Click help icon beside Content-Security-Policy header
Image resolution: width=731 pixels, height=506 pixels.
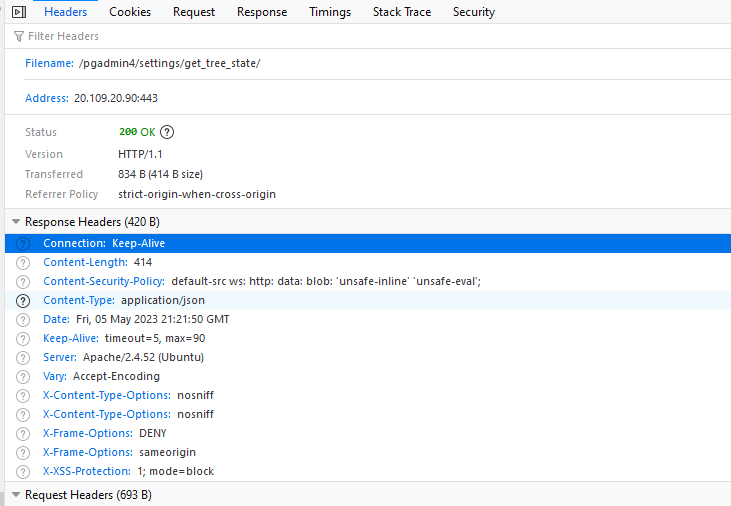(x=23, y=282)
